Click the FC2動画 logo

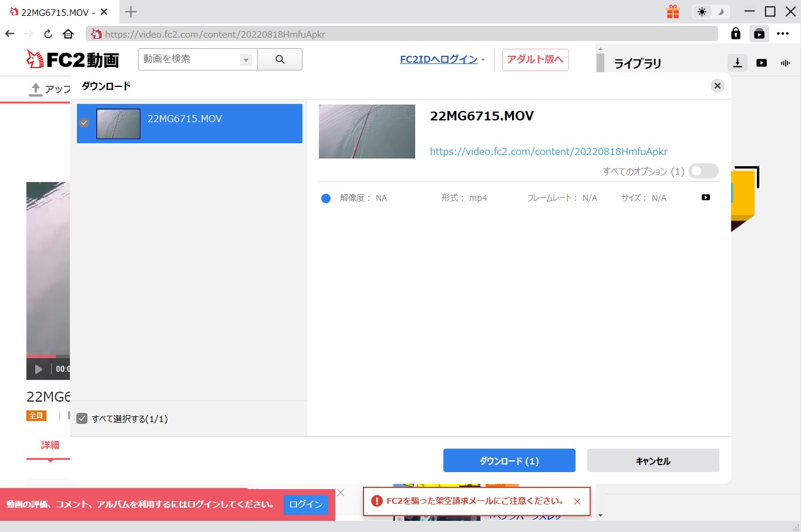(x=73, y=59)
